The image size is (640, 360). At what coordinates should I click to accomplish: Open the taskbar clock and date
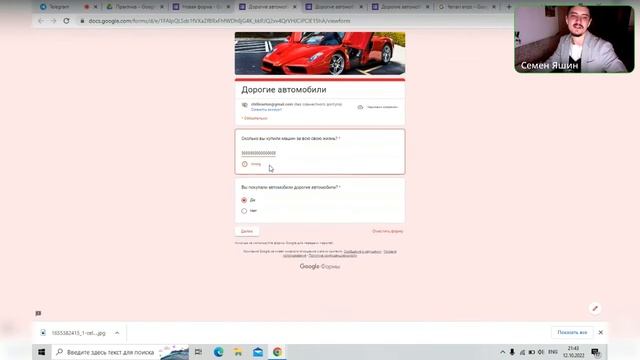(x=573, y=352)
